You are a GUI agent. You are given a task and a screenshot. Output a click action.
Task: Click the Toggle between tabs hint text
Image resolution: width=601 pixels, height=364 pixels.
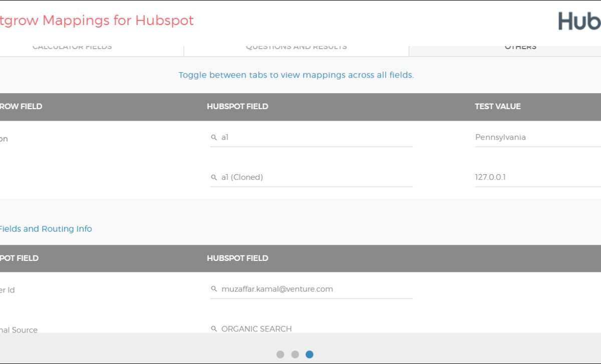[296, 75]
